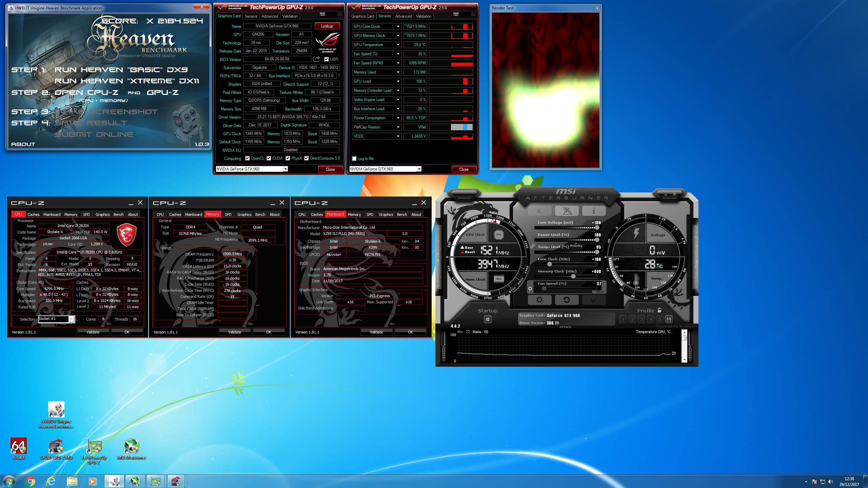This screenshot has height=488, width=868.
Task: Click OK in the CPU-Z Memory window
Action: (269, 332)
